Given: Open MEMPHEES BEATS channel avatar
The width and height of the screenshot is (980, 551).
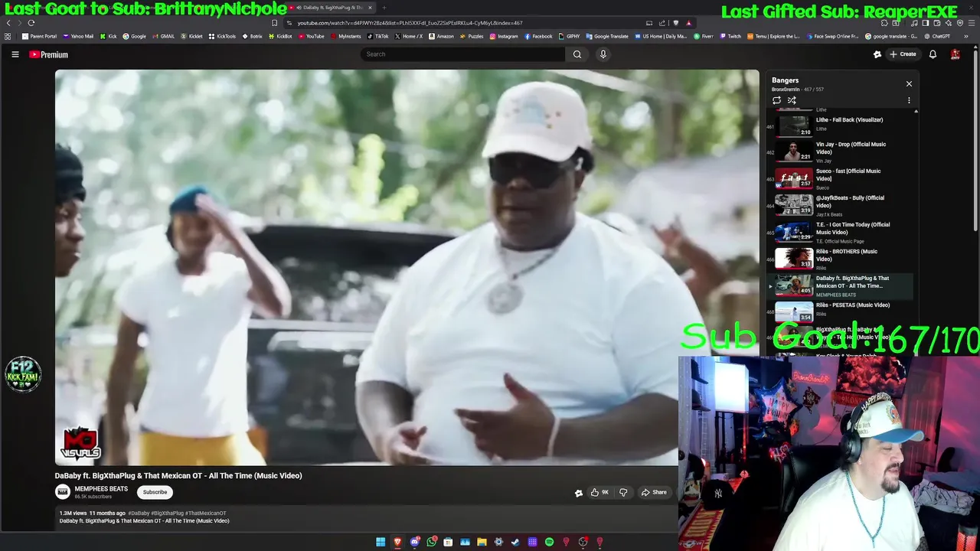Looking at the screenshot, I should [63, 492].
